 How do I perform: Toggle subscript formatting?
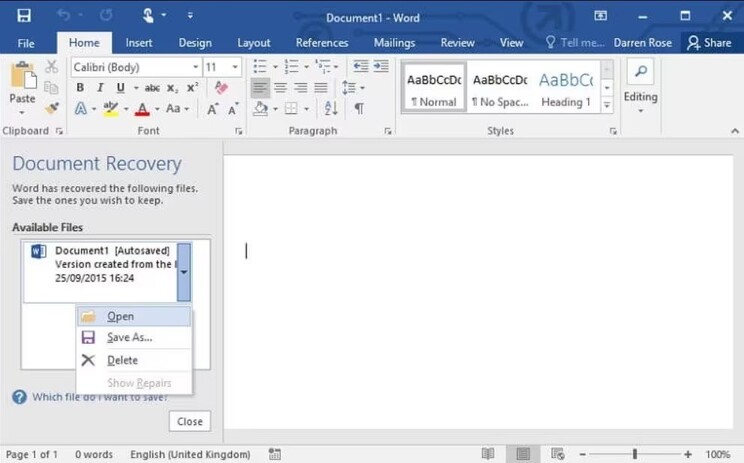[x=172, y=88]
